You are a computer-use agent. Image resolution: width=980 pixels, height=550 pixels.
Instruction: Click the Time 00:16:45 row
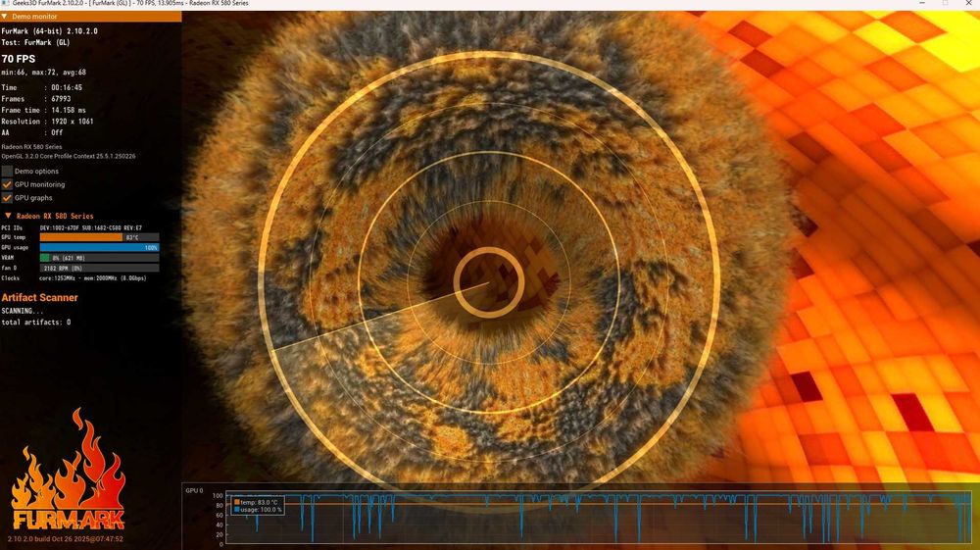(x=41, y=87)
